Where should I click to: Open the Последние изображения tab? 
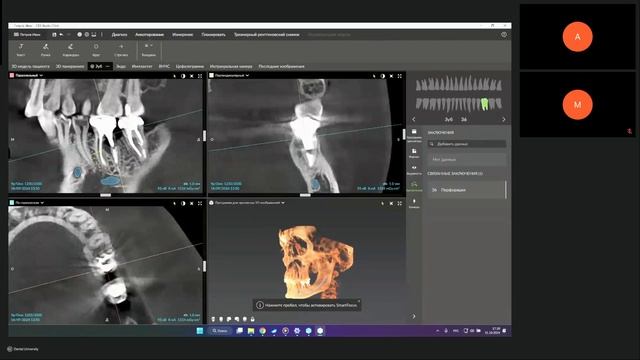coord(281,66)
